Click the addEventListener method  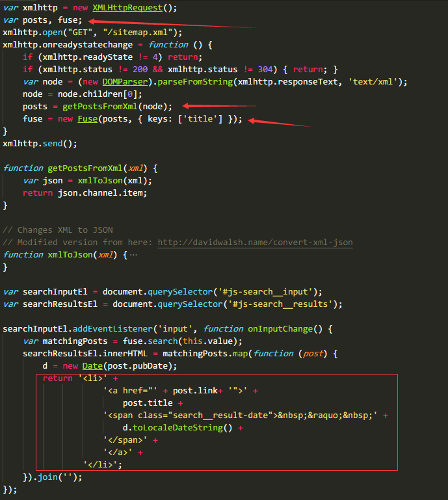[112, 329]
